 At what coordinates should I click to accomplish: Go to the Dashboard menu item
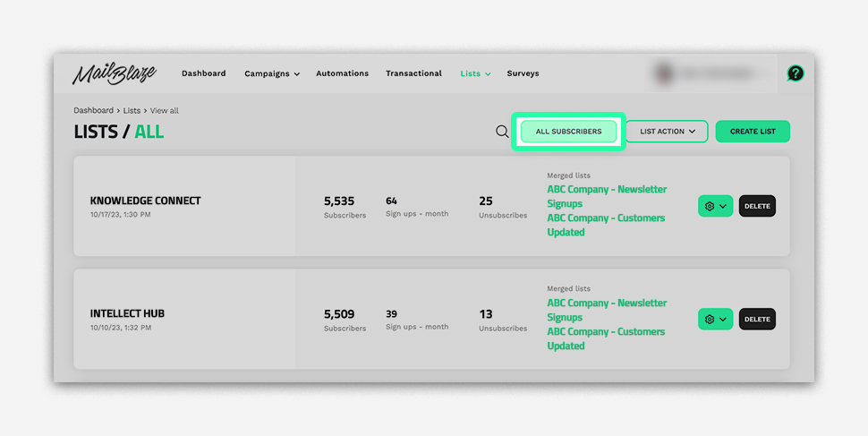203,73
